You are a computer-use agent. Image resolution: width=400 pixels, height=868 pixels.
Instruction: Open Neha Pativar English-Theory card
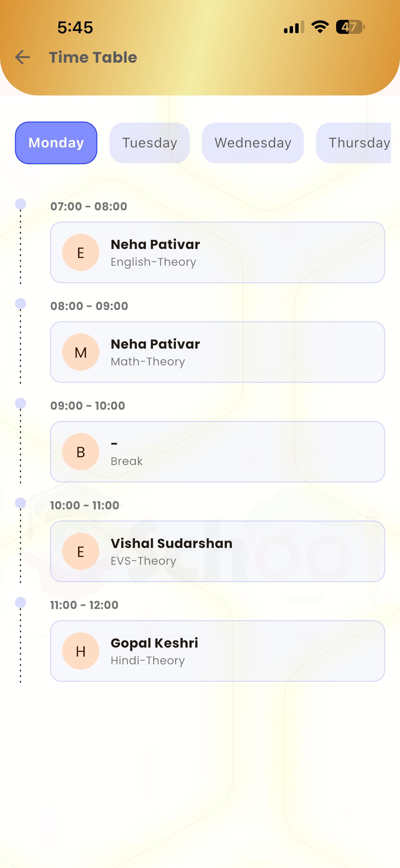tap(236, 252)
